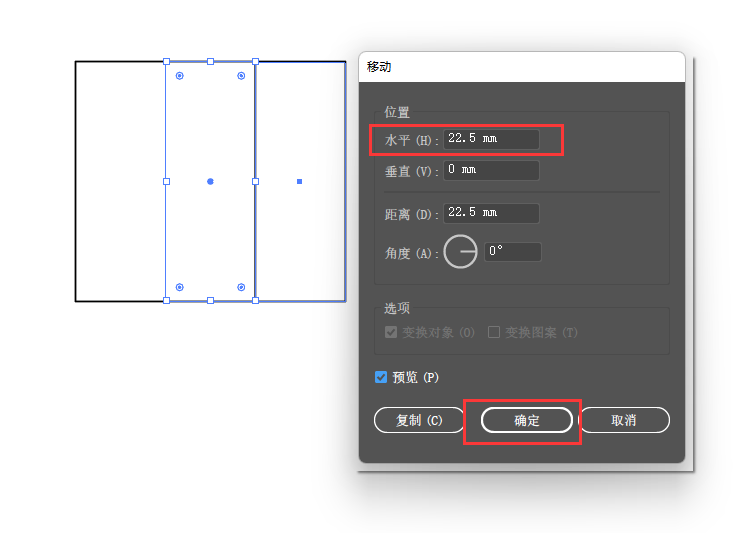Click the 移动 dialog title bar
748x533 pixels.
tap(522, 67)
